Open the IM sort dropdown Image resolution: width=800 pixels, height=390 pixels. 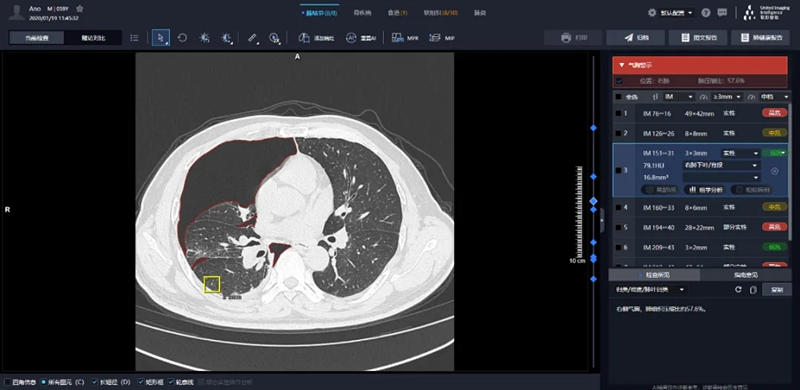coord(679,97)
